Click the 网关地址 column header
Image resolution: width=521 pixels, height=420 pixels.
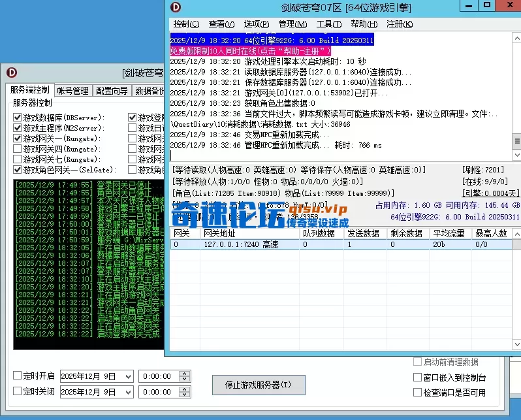pos(250,233)
